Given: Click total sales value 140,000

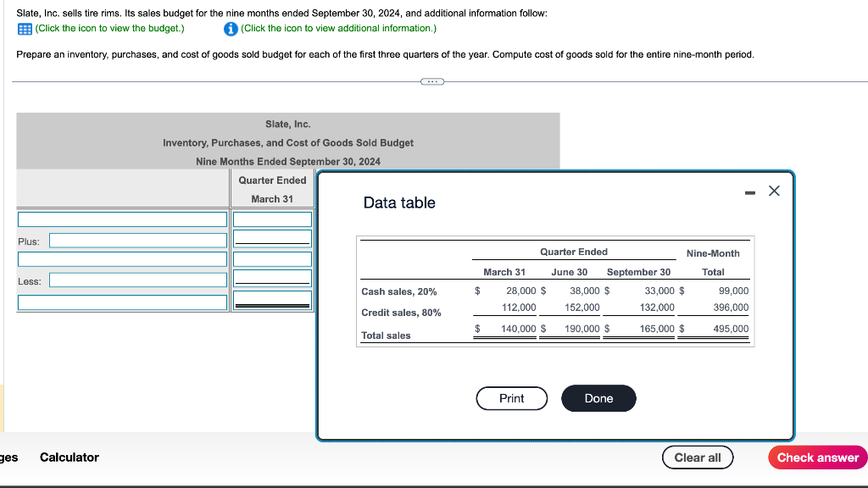Looking at the screenshot, I should (x=519, y=329).
